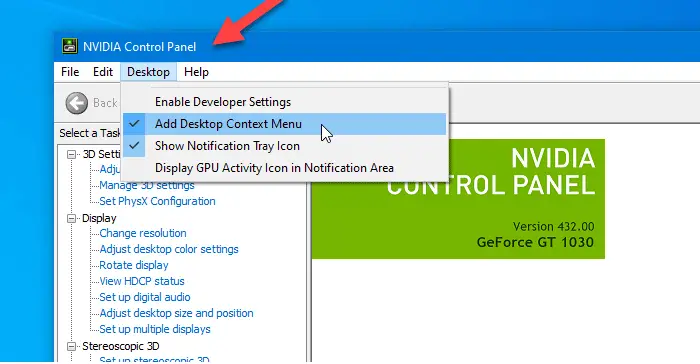Open Set up digital audio
The height and width of the screenshot is (364, 700).
[145, 297]
